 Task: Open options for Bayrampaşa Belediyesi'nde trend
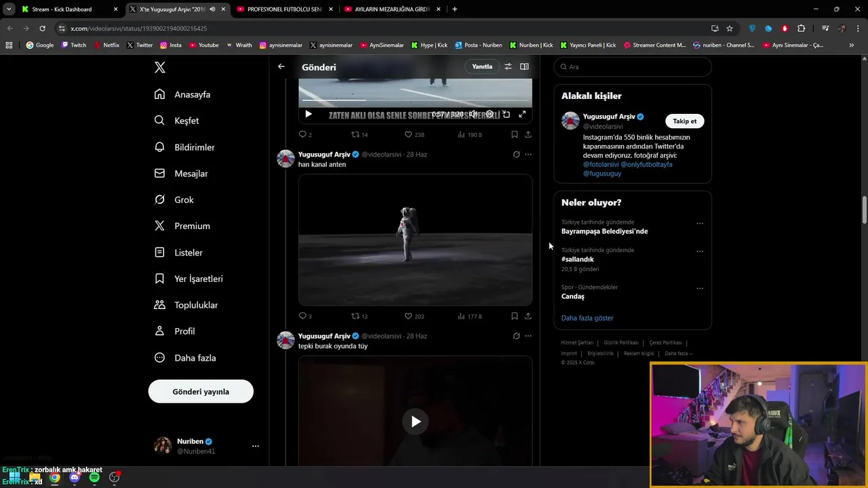(x=700, y=224)
